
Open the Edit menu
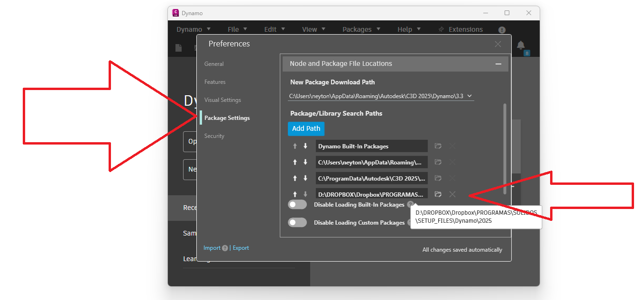point(275,29)
